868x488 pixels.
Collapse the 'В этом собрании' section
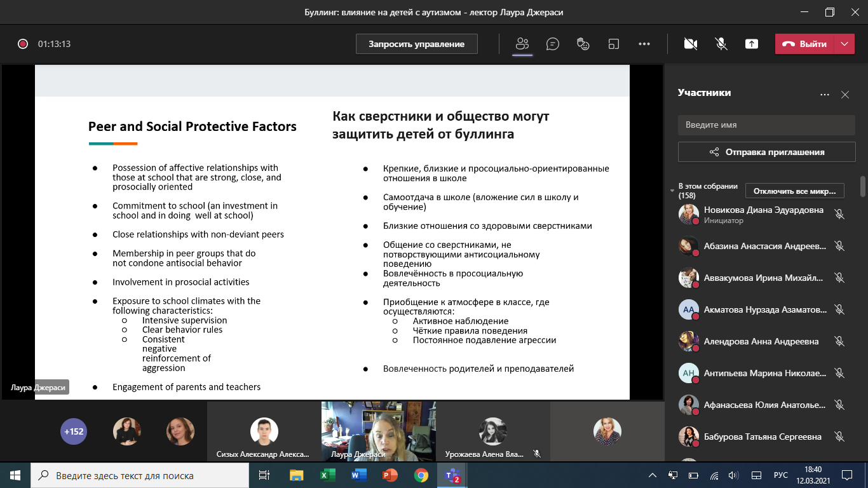coord(673,191)
